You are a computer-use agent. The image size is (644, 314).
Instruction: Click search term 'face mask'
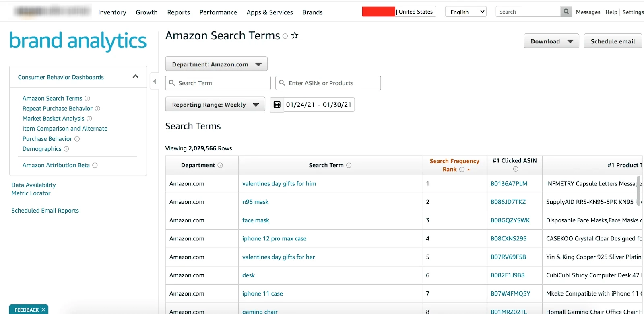[x=256, y=220]
